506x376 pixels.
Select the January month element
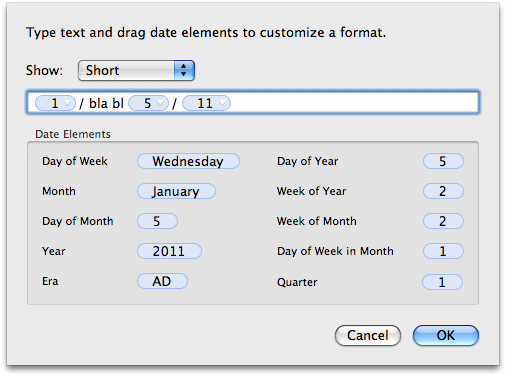pos(176,191)
